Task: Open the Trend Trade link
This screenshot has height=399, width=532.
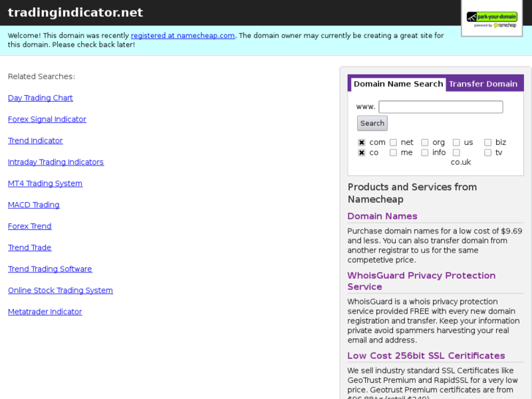Action: [x=29, y=247]
